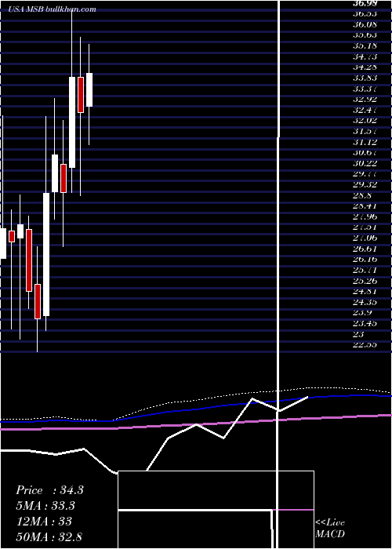Image resolution: width=392 pixels, height=549 pixels.
Task: Click the 'Price : 34.3' readout
Action: (x=49, y=490)
